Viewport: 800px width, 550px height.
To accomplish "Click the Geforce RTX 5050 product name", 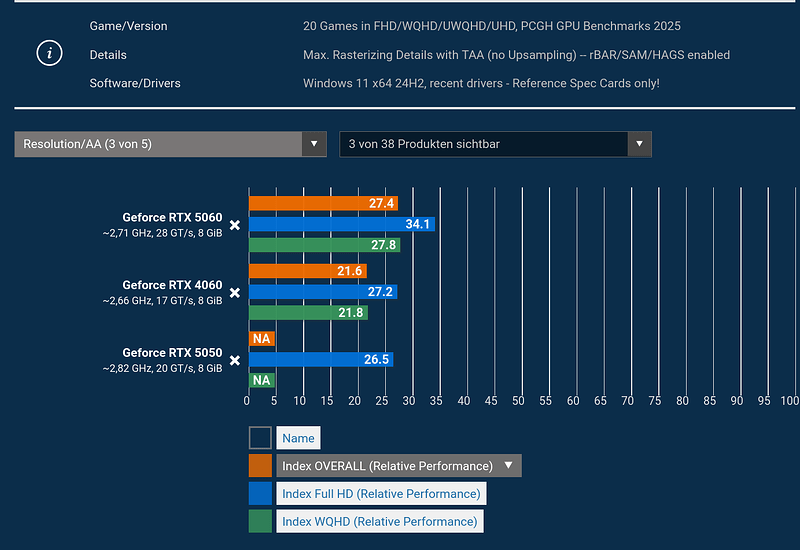I will 172,352.
